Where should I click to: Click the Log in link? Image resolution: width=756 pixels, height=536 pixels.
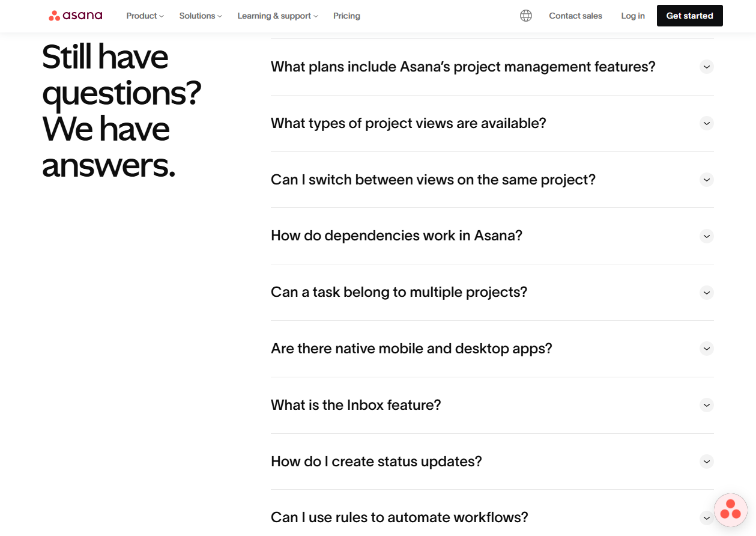pyautogui.click(x=632, y=16)
